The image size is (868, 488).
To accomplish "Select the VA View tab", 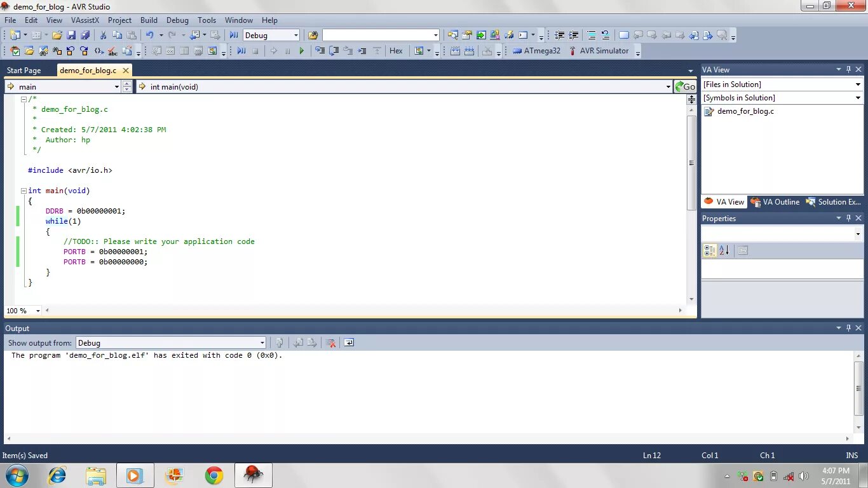I will [x=724, y=202].
